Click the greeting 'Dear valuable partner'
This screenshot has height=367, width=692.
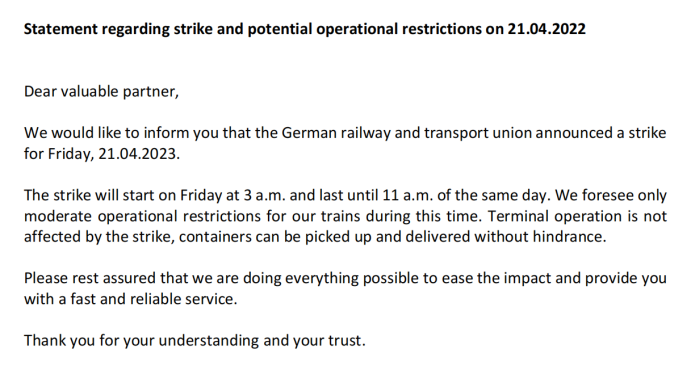coord(101,92)
